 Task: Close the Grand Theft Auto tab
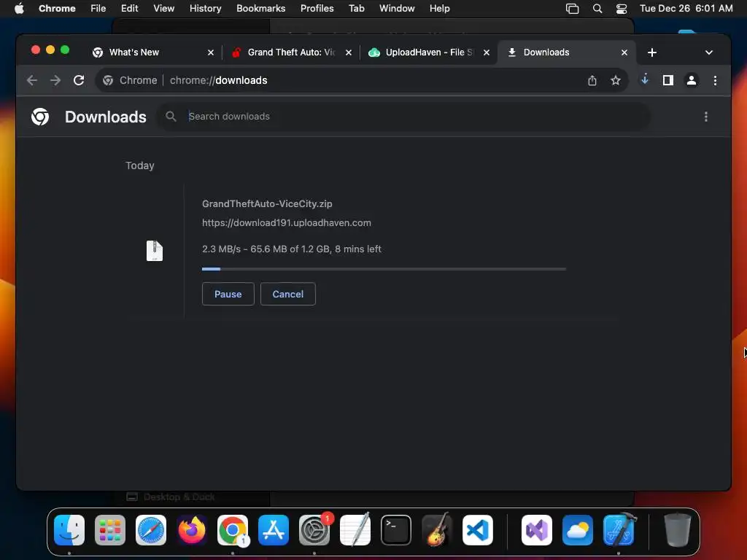(x=348, y=52)
